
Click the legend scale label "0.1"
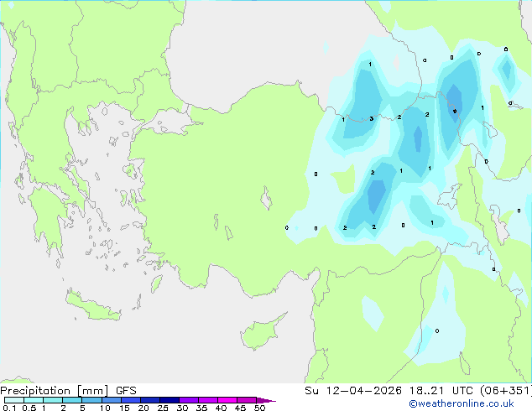tap(9, 408)
